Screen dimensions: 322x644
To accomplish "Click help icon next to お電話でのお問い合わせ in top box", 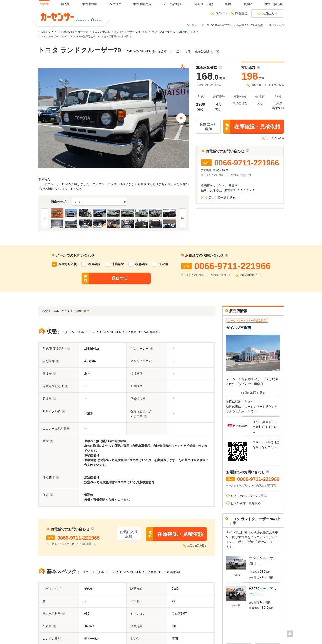I will pyautogui.click(x=247, y=151).
